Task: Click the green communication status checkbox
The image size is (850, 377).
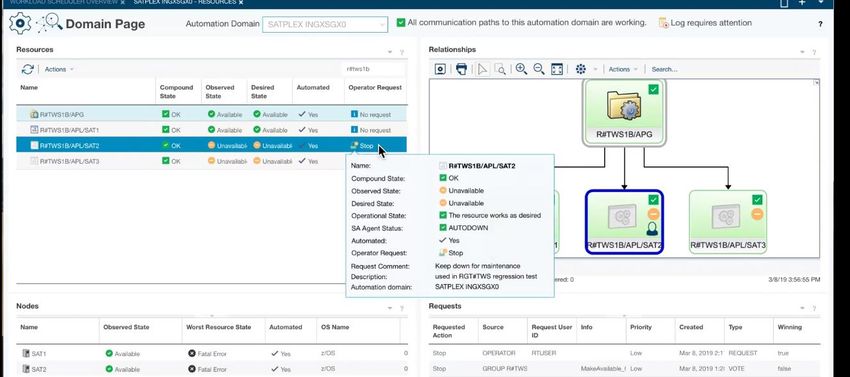Action: coord(401,23)
